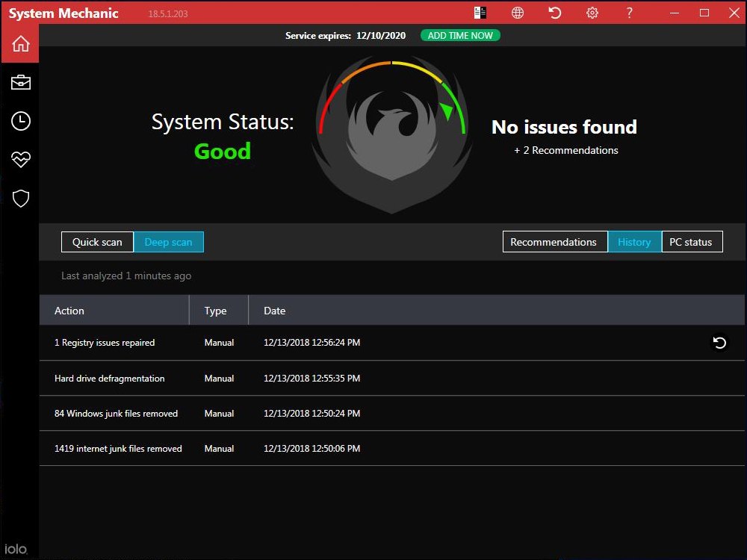Open Help via the question mark icon
This screenshot has width=747, height=560.
tap(629, 13)
